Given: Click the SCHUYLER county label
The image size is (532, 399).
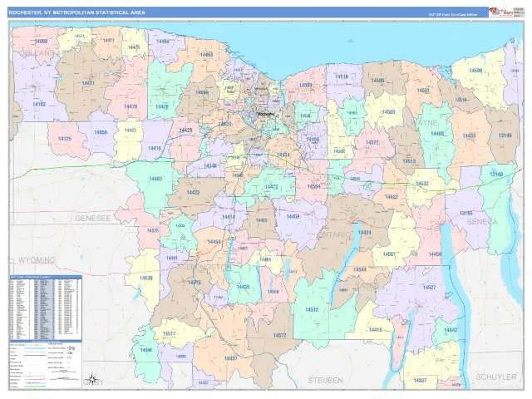Looking at the screenshot, I should coord(496,377).
